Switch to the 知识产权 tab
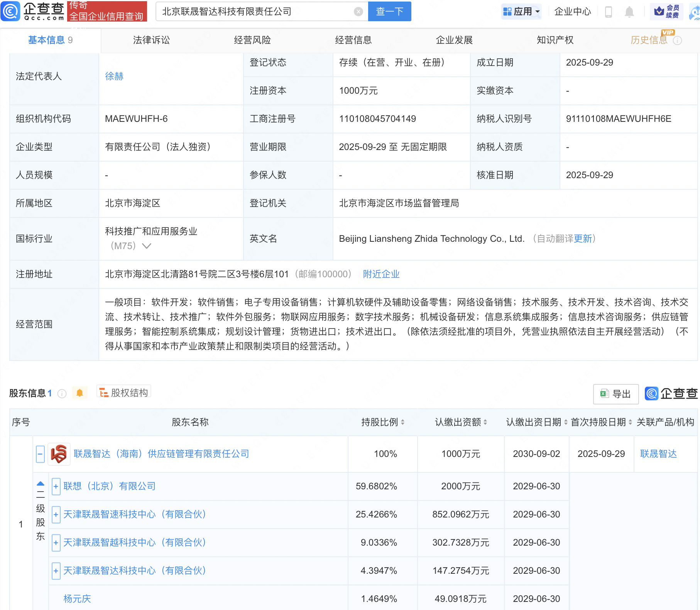This screenshot has width=700, height=610. pyautogui.click(x=555, y=40)
